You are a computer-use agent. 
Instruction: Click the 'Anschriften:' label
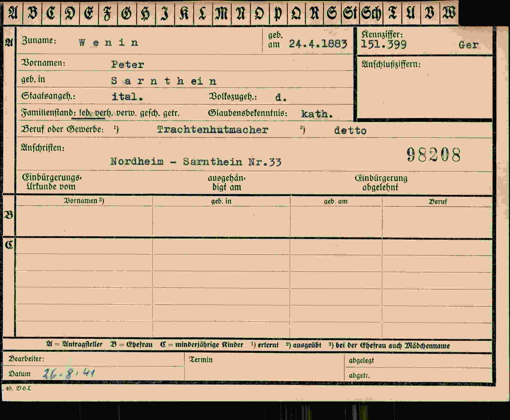point(43,148)
